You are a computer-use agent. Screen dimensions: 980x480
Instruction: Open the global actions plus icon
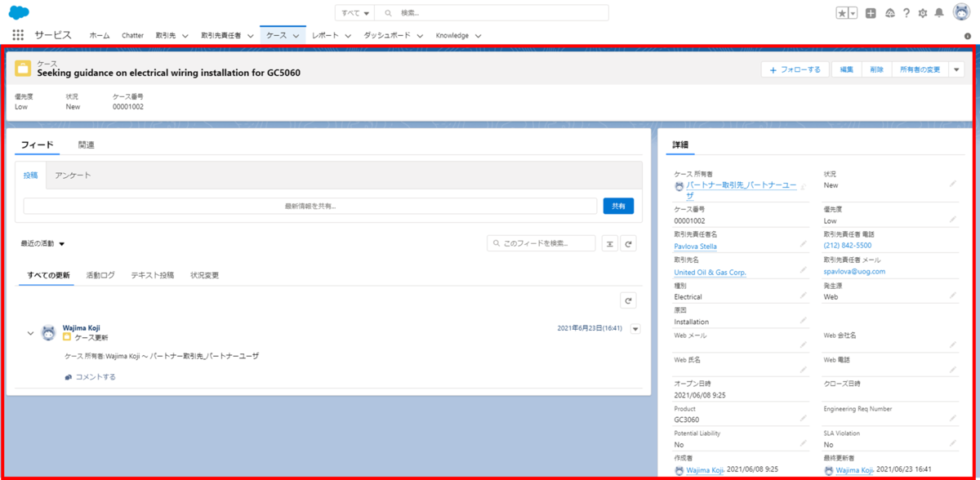tap(871, 13)
